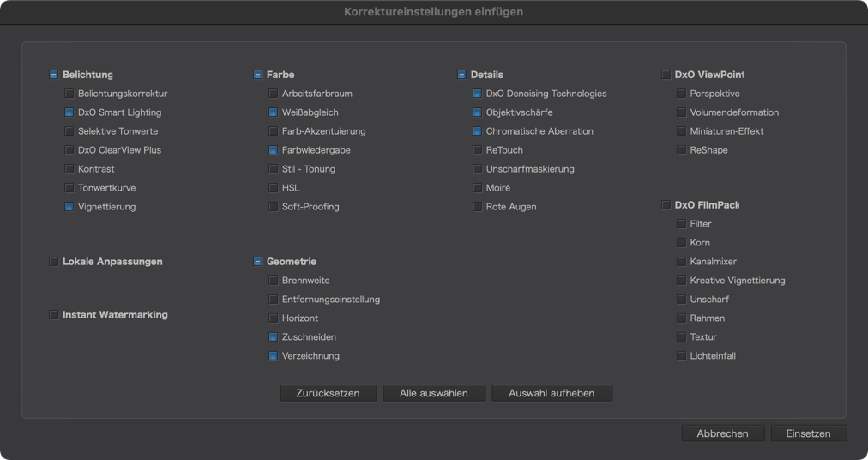
Task: Select the DxO ViewPoint group checkbox
Action: 666,75
